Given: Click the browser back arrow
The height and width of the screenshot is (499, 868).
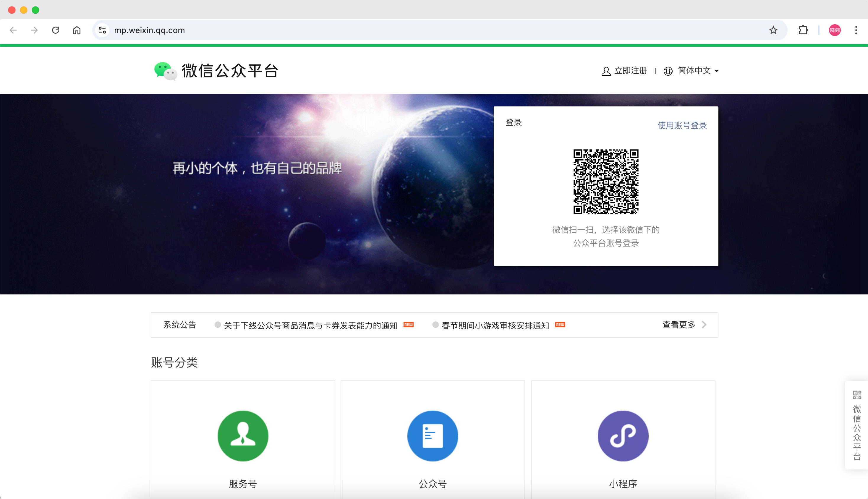Looking at the screenshot, I should 13,30.
